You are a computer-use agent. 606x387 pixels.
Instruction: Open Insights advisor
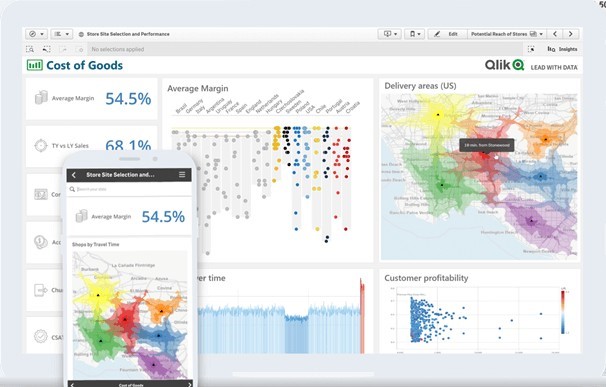(562, 49)
